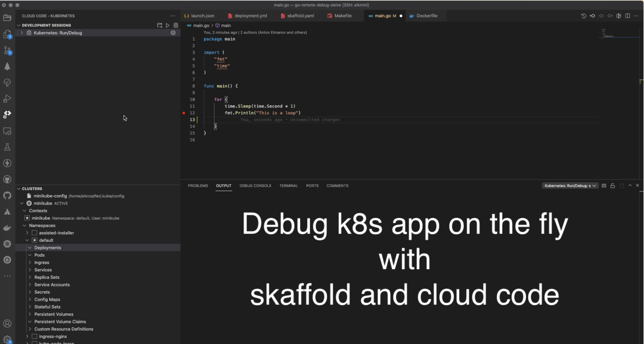Expand the Services node
644x344 pixels.
pos(30,270)
